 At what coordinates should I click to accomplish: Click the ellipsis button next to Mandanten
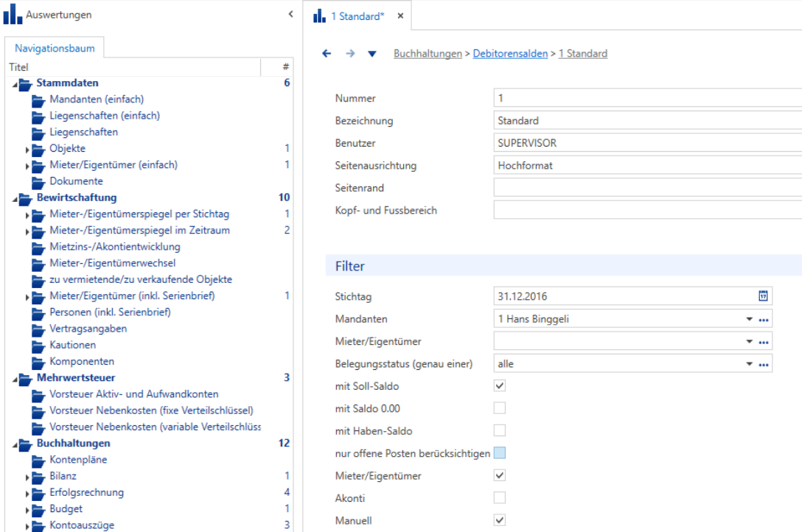[764, 319]
